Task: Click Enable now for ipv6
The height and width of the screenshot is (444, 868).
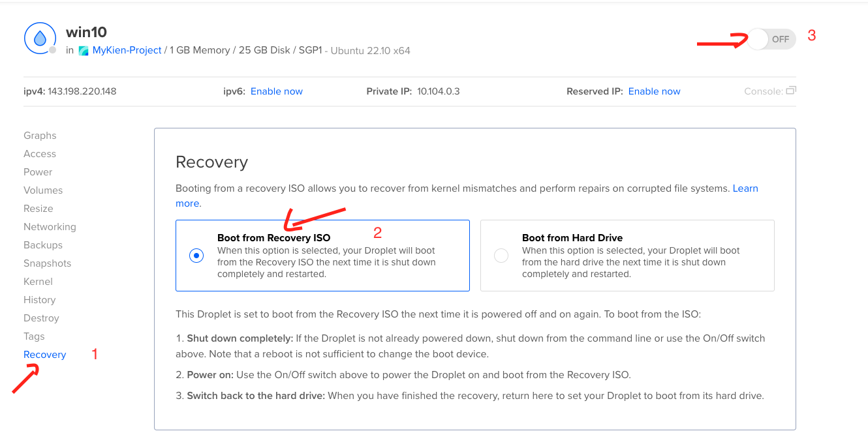Action: pyautogui.click(x=277, y=91)
